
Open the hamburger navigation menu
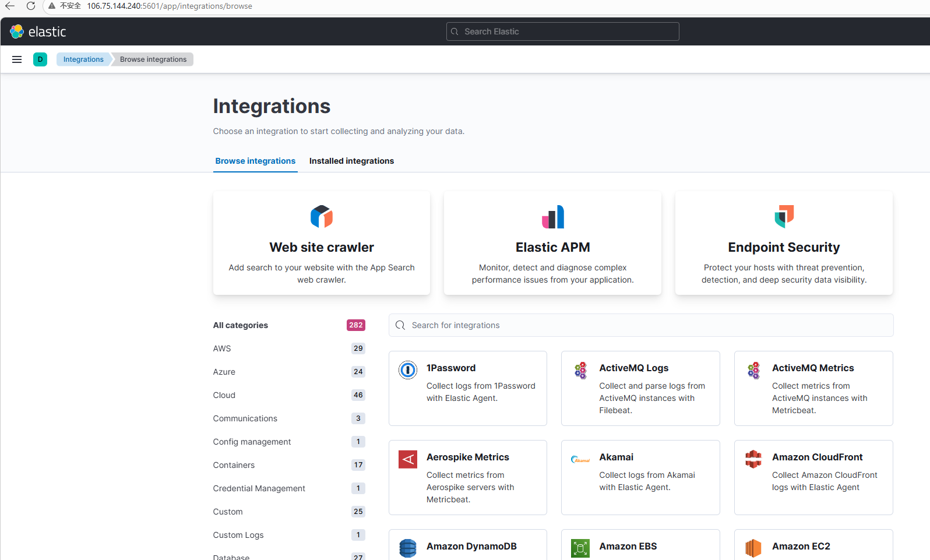[17, 59]
